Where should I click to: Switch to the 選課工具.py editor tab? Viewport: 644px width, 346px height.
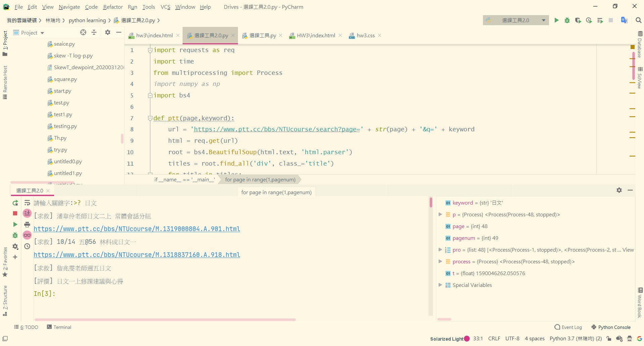pos(263,35)
